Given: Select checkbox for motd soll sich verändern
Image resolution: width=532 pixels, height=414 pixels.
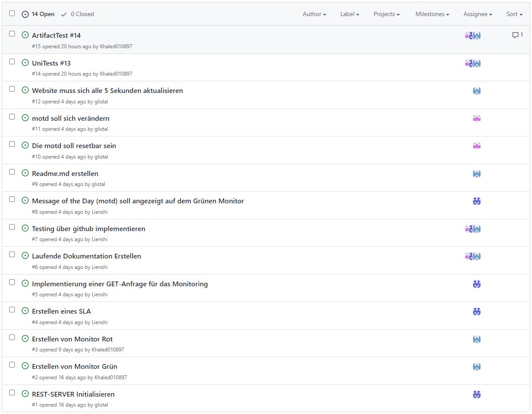Looking at the screenshot, I should point(12,116).
